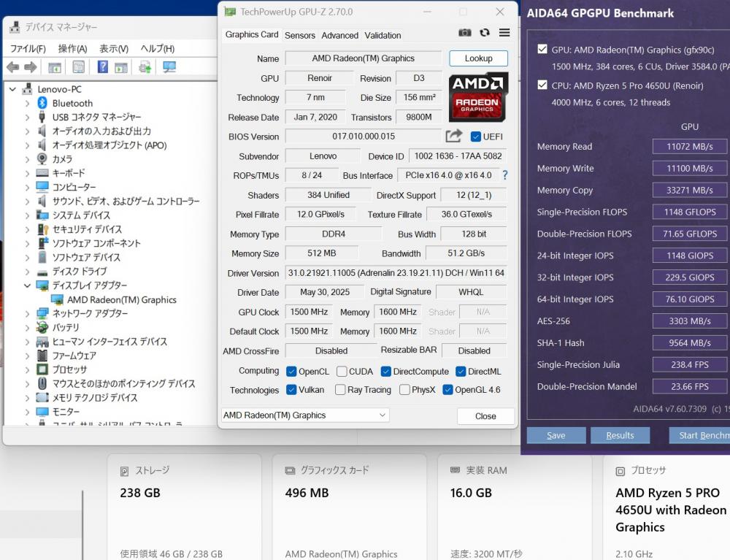Click the GPU-Z title bar app icon
The image size is (730, 560).
pyautogui.click(x=229, y=12)
